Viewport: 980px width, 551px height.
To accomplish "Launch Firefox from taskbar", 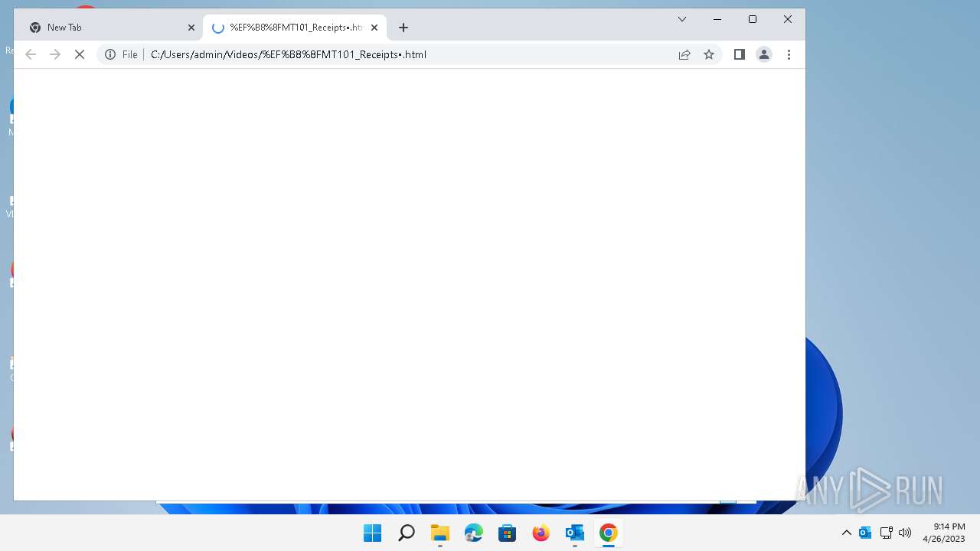I will tap(541, 533).
